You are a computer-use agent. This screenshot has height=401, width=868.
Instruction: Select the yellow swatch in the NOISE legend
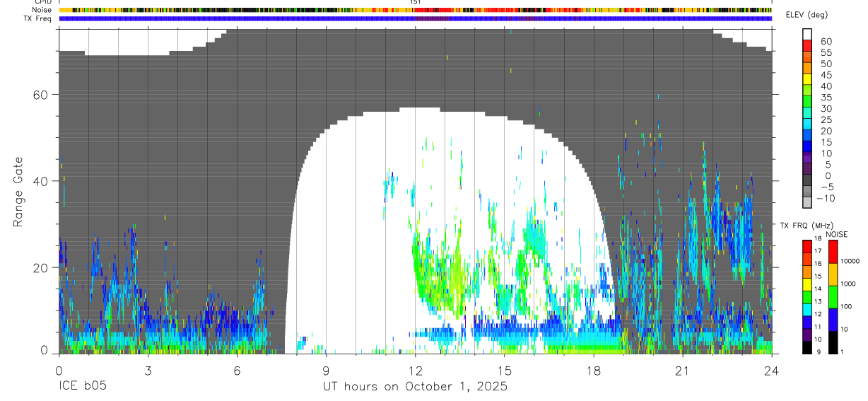click(833, 274)
